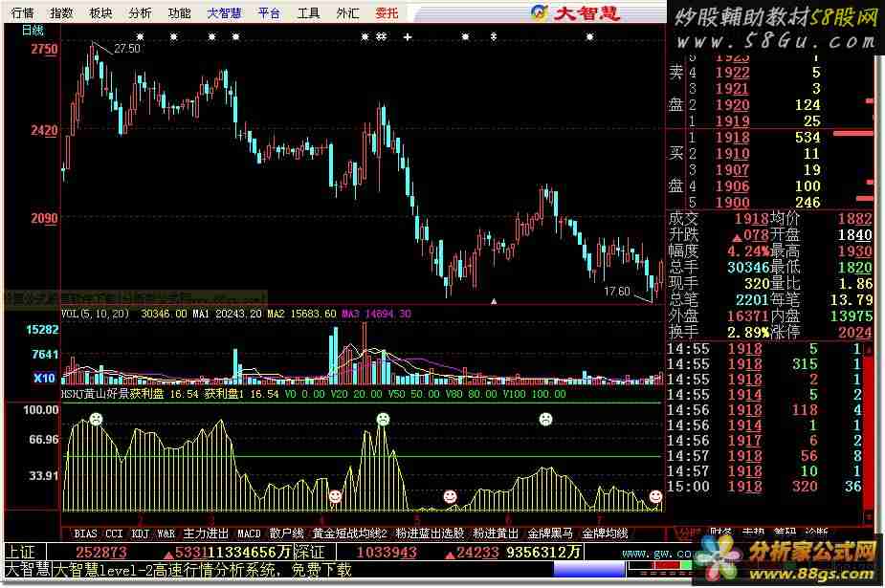This screenshot has width=885, height=588.
Task: Open the www.gw.com link in status bar
Action: pos(656,554)
